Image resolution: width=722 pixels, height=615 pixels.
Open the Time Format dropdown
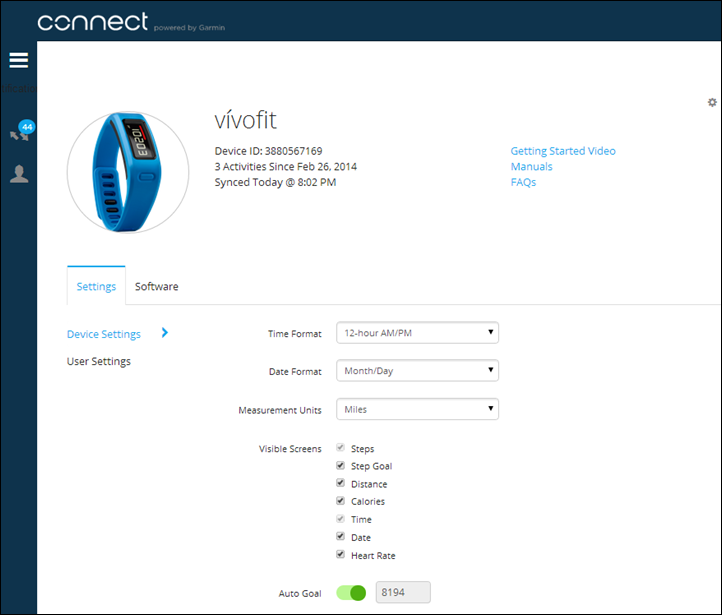click(x=417, y=333)
